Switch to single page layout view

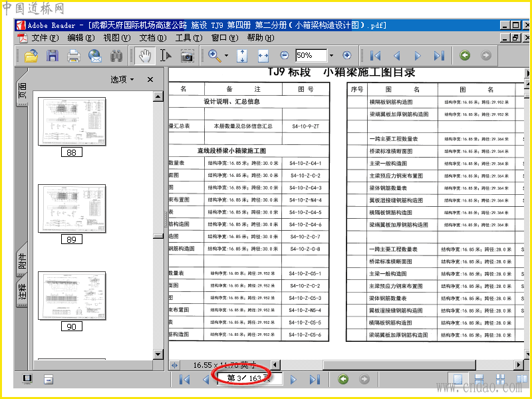pyautogui.click(x=458, y=379)
